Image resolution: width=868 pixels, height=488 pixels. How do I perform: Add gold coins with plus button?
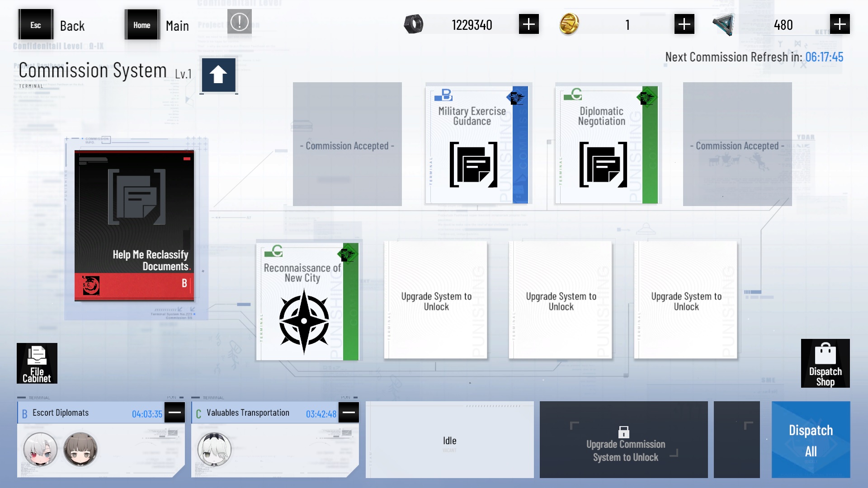pyautogui.click(x=684, y=24)
